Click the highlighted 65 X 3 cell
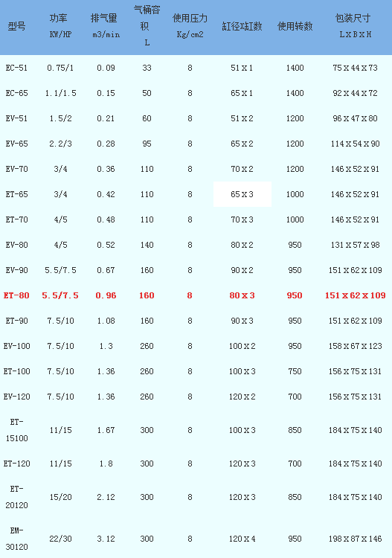Viewport: 392px width, 558px height. pyautogui.click(x=242, y=194)
